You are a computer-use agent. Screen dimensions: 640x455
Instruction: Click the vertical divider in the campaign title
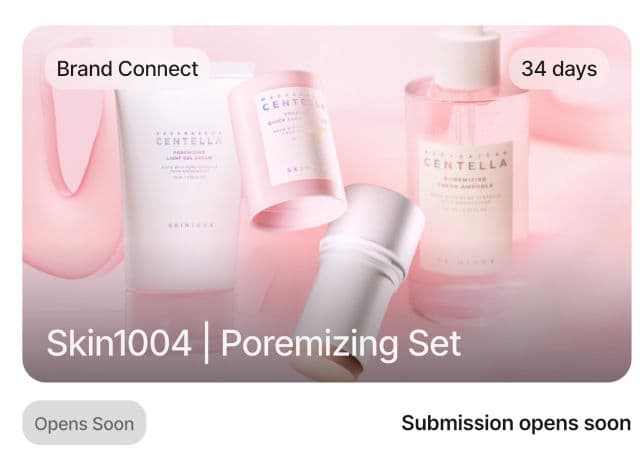click(x=206, y=343)
